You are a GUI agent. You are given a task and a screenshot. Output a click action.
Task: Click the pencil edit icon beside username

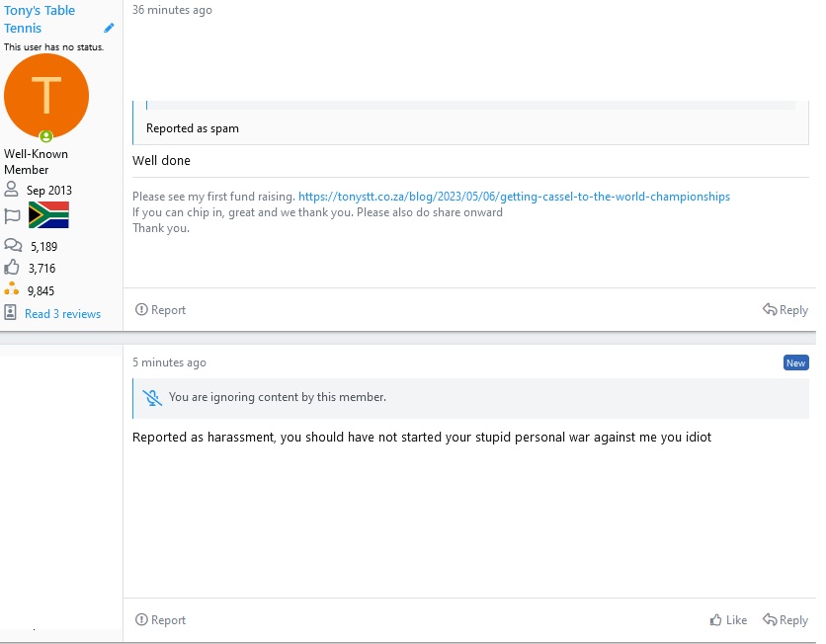pos(109,28)
